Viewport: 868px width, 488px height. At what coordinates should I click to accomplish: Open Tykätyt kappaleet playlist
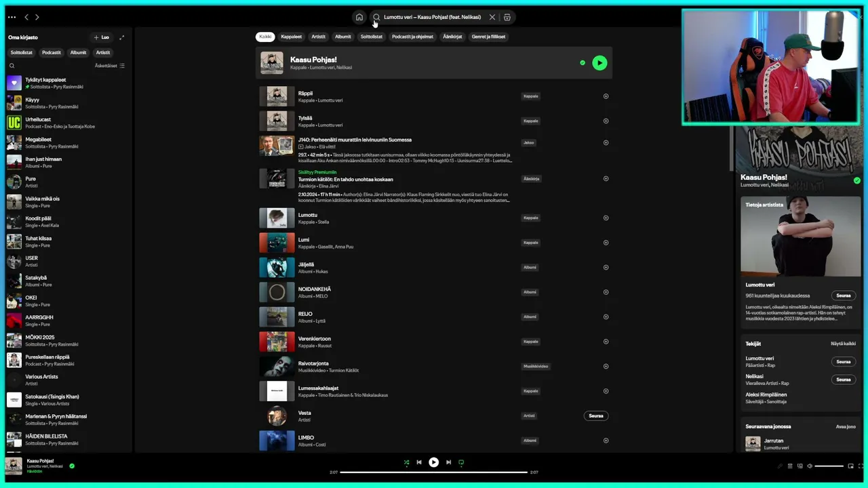click(68, 83)
